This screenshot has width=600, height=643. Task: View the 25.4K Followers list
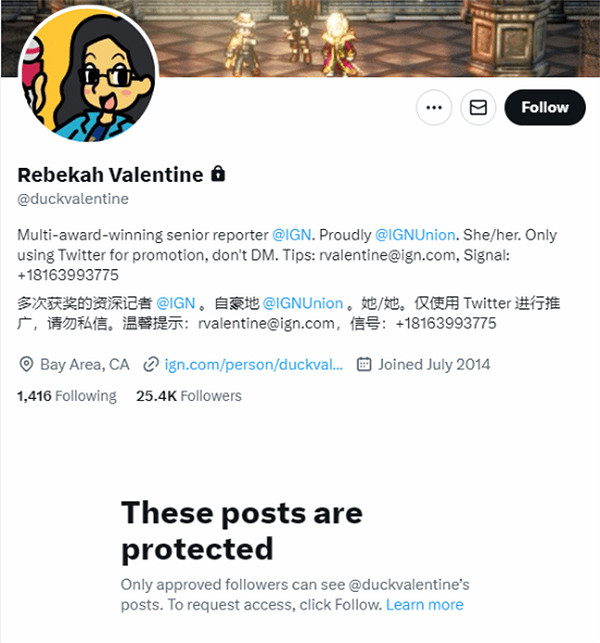(189, 396)
